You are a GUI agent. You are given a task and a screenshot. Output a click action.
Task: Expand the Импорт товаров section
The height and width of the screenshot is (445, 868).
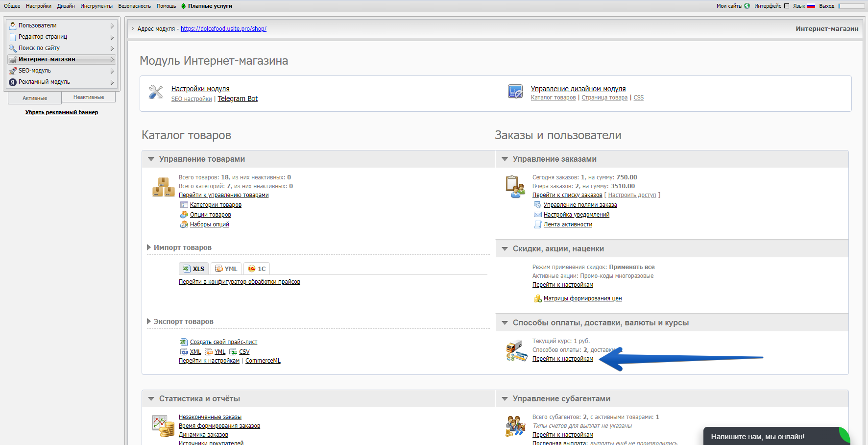(149, 247)
